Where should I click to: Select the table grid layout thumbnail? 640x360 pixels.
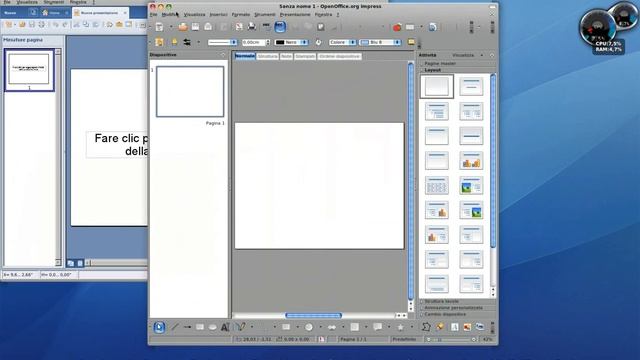[x=437, y=185]
